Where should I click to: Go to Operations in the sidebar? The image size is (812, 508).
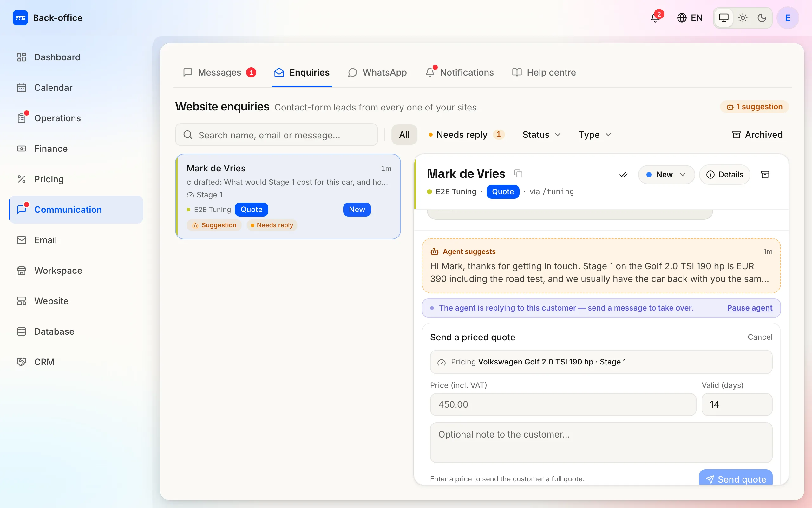click(x=76, y=118)
